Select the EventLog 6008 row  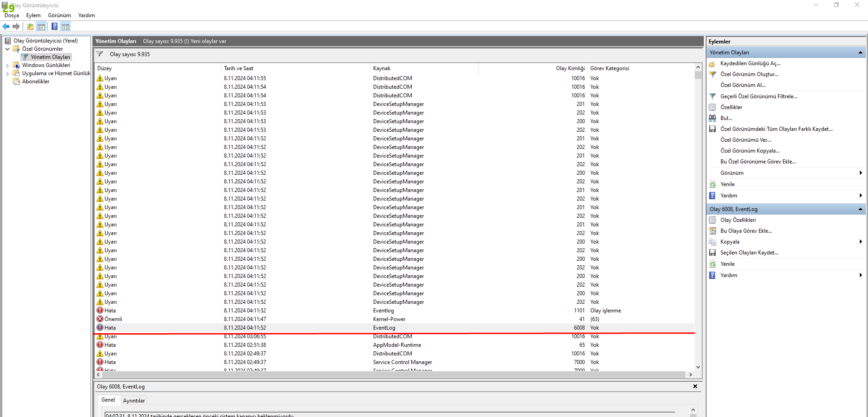click(x=394, y=328)
